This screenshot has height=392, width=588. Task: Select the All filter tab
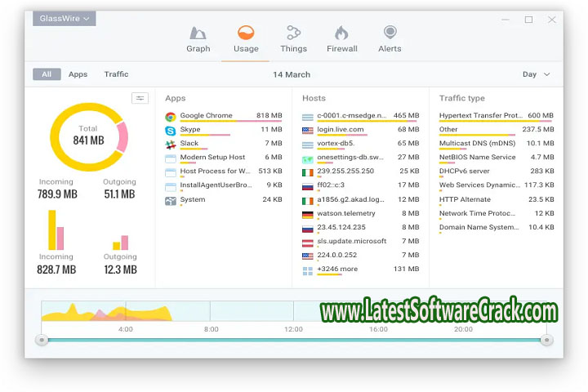[x=47, y=74]
